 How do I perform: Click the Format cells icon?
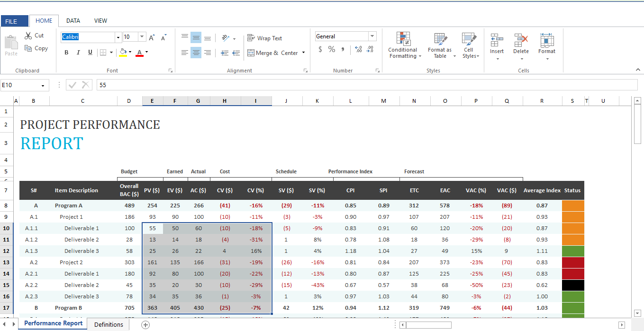pos(547,40)
